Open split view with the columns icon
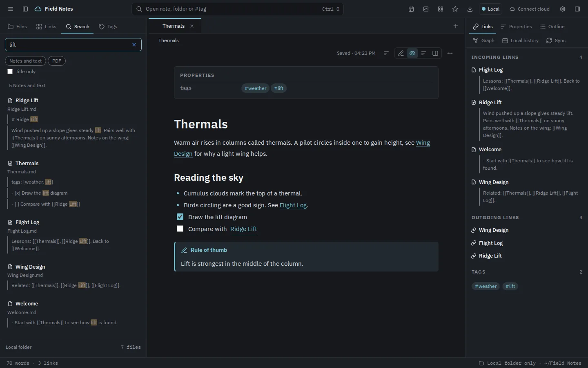Screen dimensions: 588x368 (435, 53)
